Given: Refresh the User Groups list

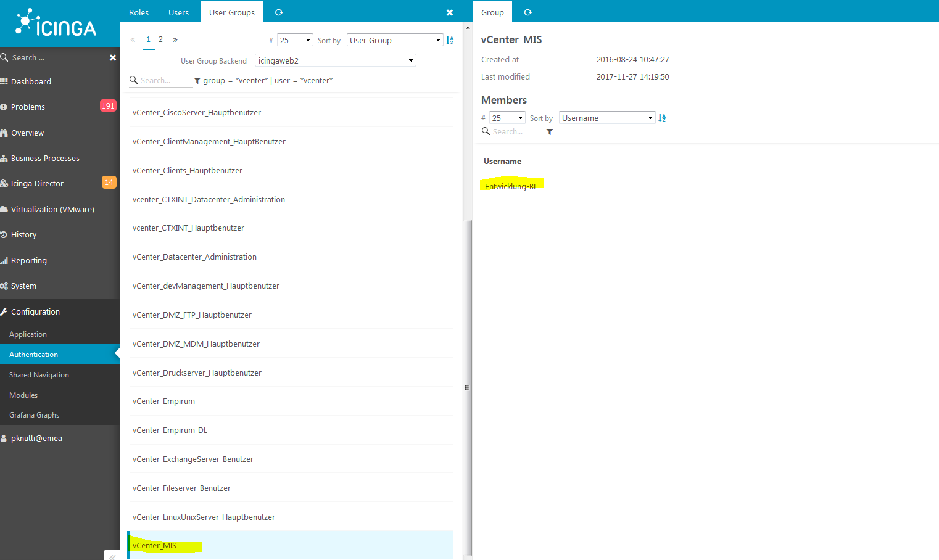Looking at the screenshot, I should click(x=278, y=12).
